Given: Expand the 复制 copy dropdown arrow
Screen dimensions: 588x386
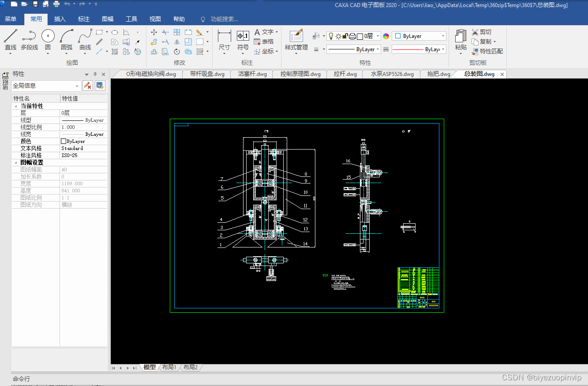Looking at the screenshot, I should point(494,42).
